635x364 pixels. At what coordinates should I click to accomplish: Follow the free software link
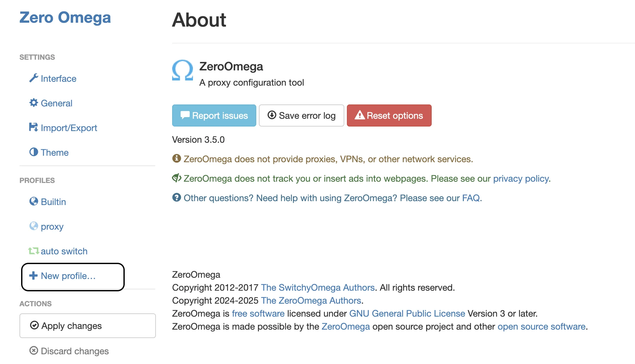258,313
